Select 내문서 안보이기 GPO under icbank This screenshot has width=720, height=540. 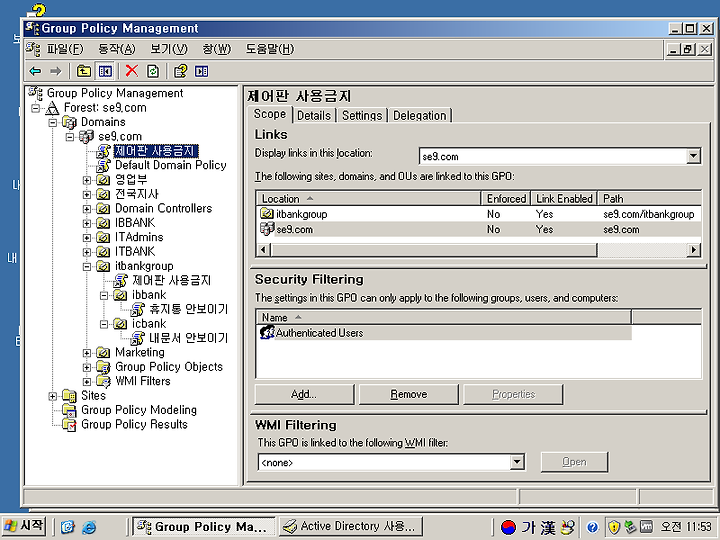click(x=189, y=338)
